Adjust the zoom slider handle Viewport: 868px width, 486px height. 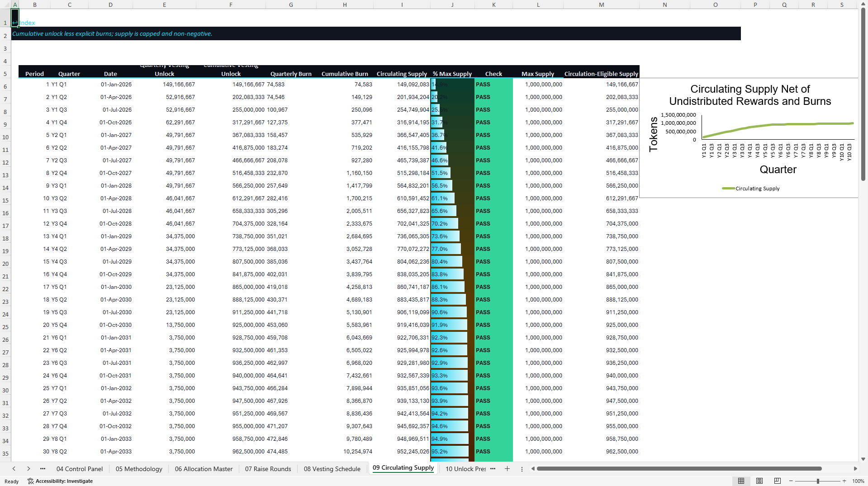818,481
